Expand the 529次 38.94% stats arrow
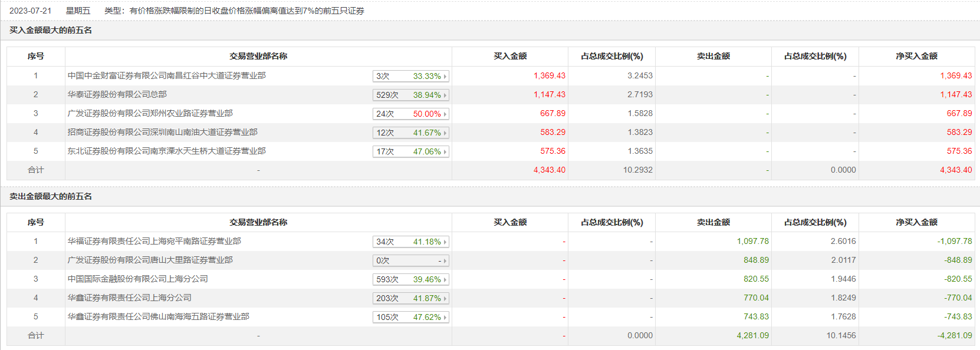 (445, 95)
